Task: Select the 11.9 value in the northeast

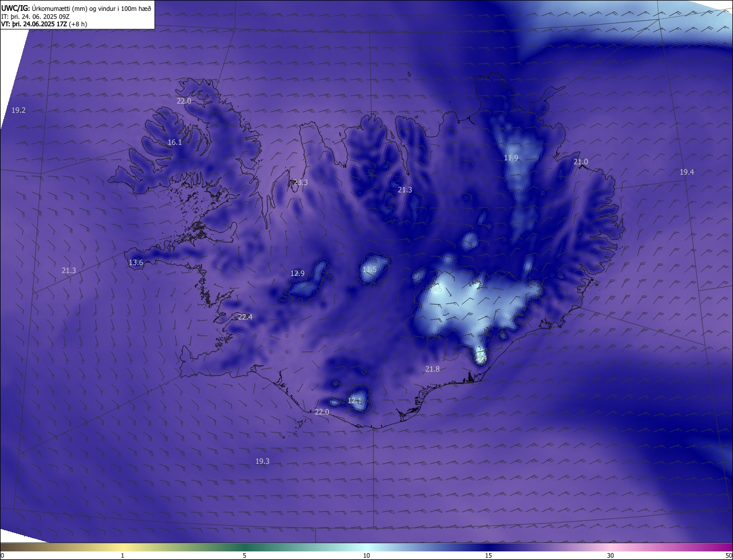Action: point(511,158)
